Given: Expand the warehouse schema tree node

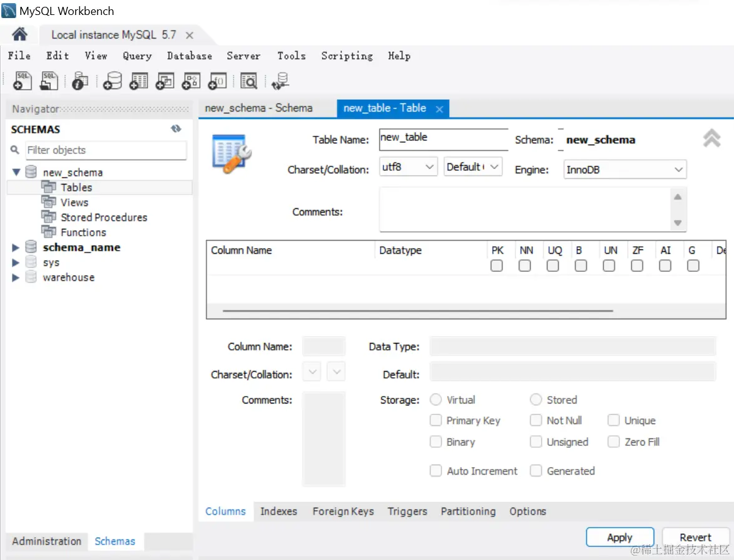Looking at the screenshot, I should click(x=16, y=278).
